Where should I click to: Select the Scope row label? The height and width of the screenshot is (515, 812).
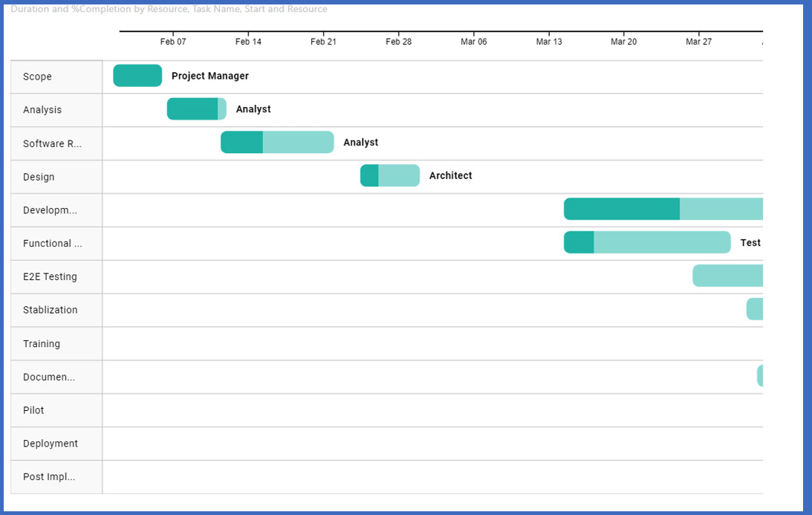point(37,77)
